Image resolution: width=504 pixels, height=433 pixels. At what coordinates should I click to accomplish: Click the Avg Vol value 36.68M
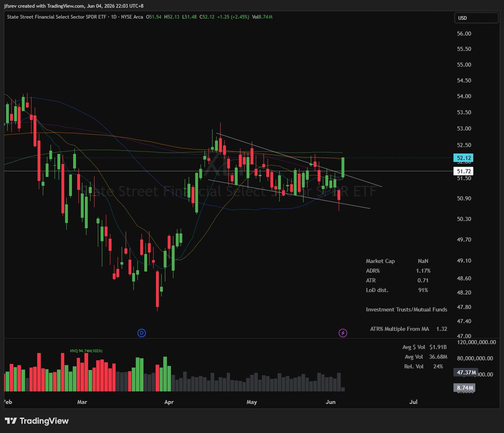[438, 357]
